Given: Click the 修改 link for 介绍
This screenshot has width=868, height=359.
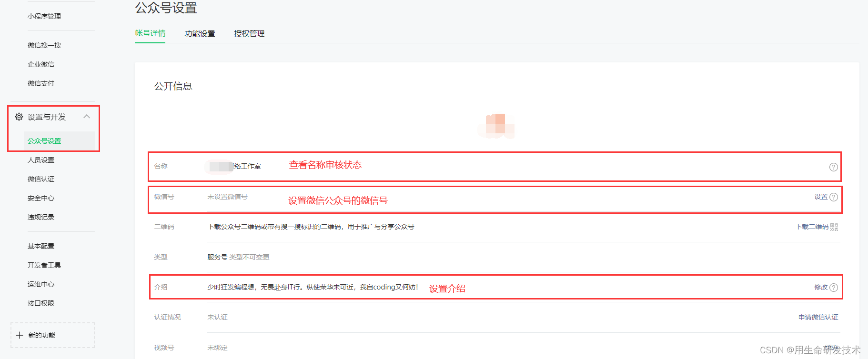Looking at the screenshot, I should point(821,287).
